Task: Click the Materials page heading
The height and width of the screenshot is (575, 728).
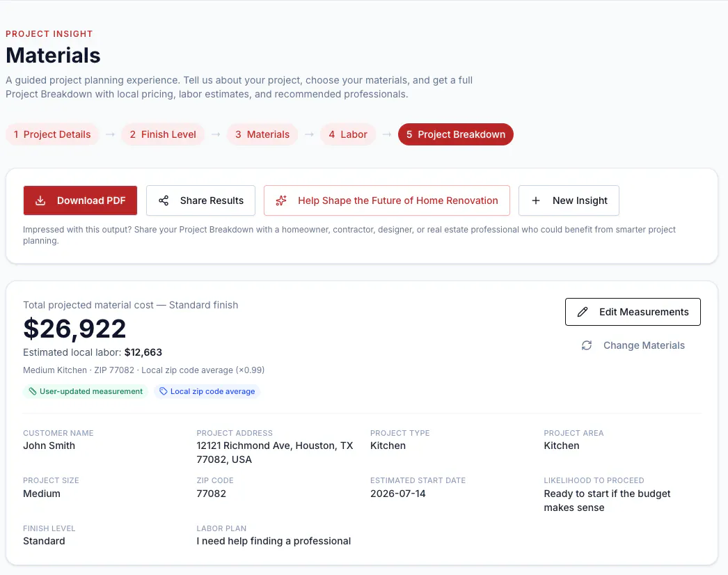Action: coord(53,55)
